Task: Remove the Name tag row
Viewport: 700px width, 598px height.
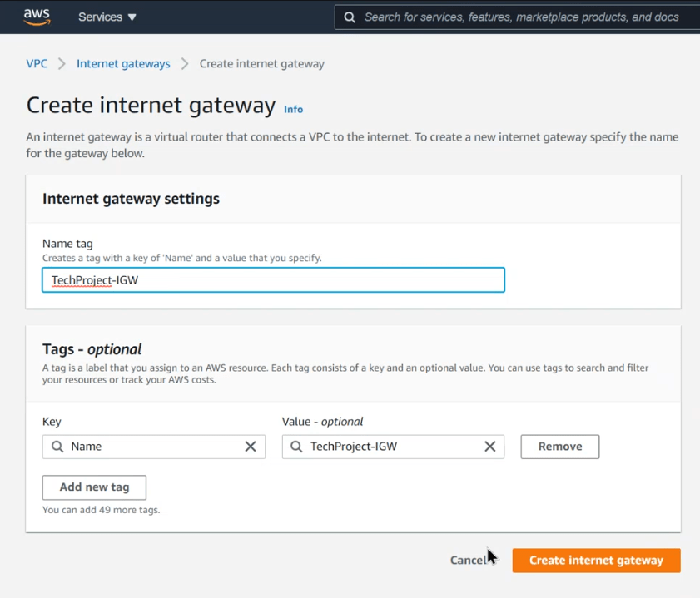Action: [559, 447]
